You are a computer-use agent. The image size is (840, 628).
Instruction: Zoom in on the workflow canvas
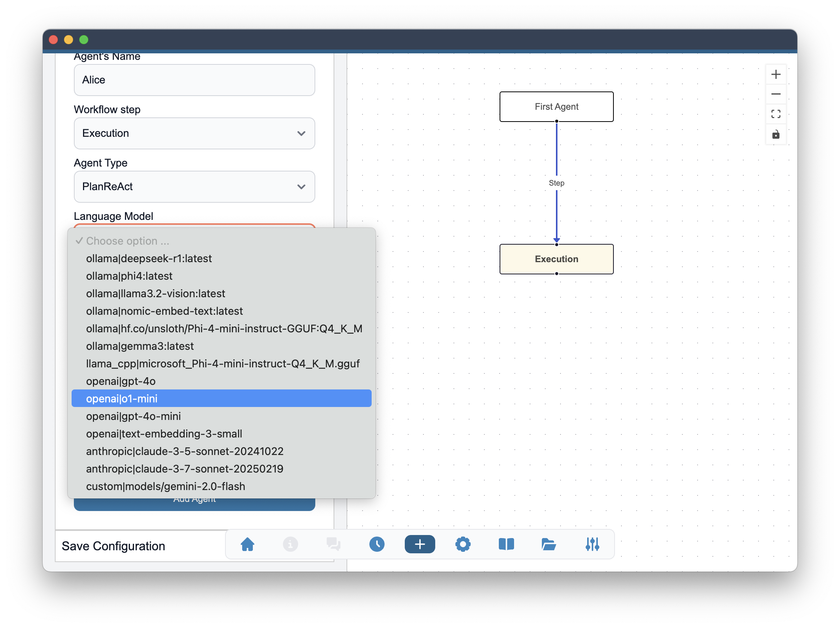(x=776, y=74)
